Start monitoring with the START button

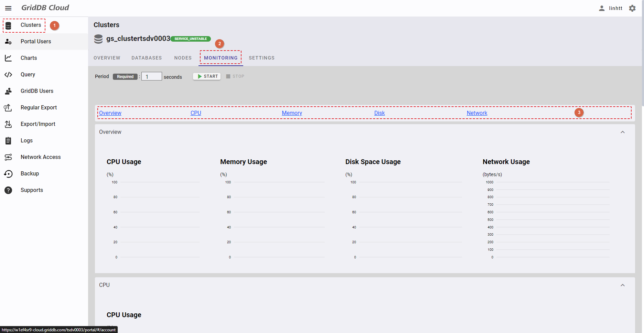pos(207,76)
